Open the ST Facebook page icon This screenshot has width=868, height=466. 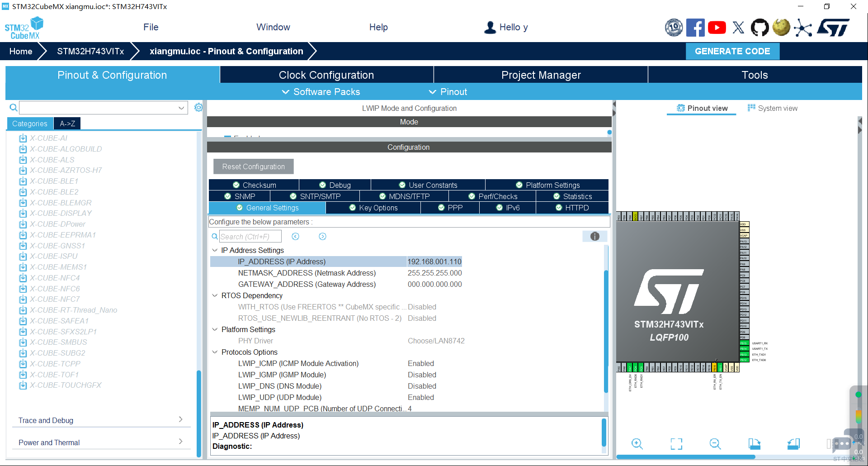click(695, 28)
